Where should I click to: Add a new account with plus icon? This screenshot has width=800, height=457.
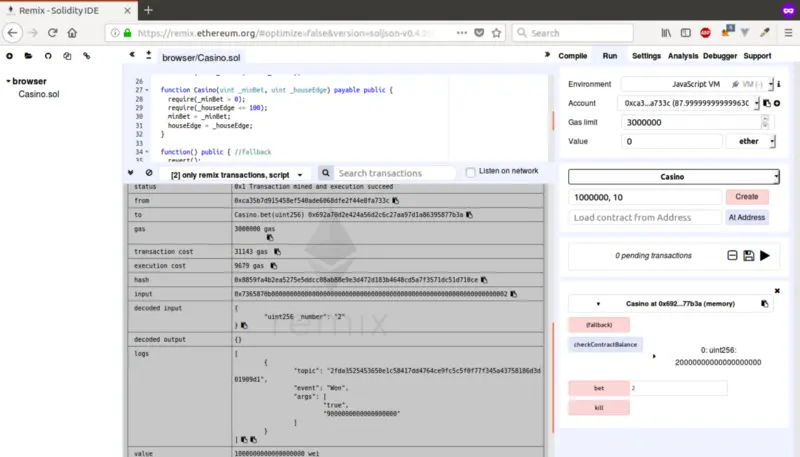(777, 104)
